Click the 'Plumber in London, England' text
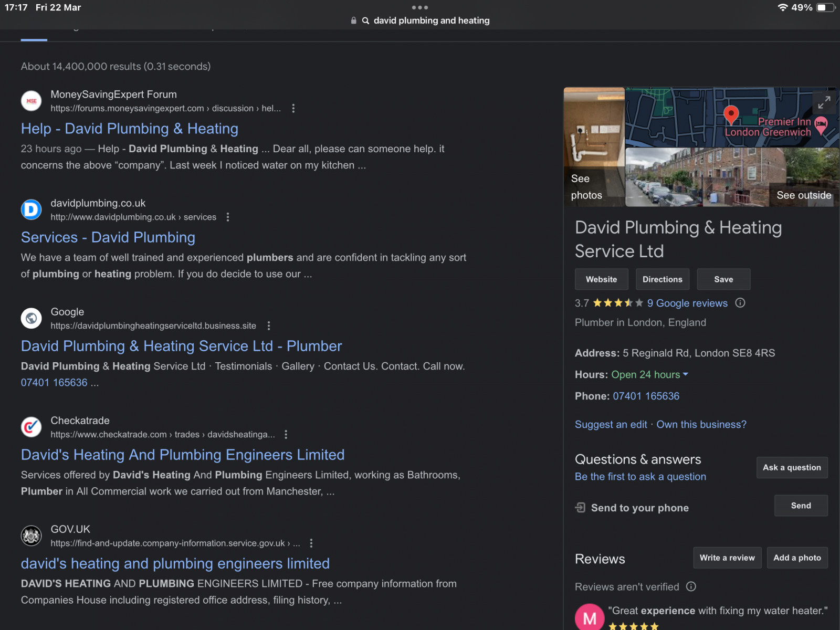Image resolution: width=840 pixels, height=630 pixels. click(640, 322)
